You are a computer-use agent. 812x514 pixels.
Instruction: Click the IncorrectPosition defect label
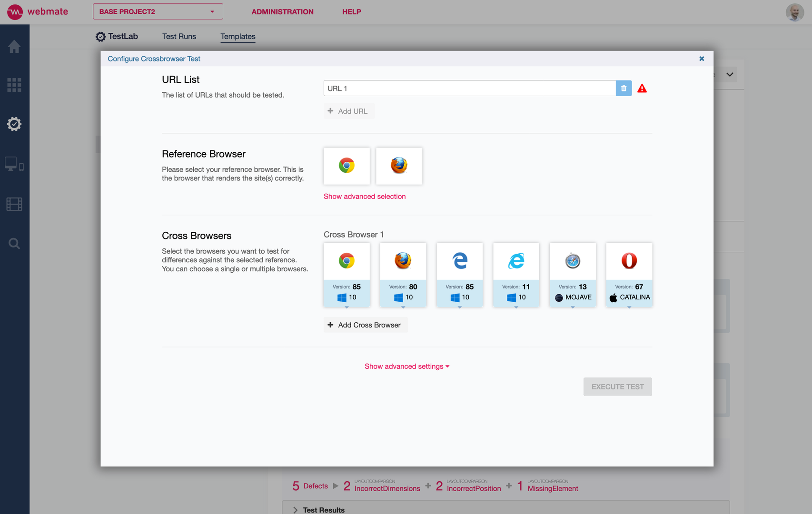pyautogui.click(x=474, y=489)
